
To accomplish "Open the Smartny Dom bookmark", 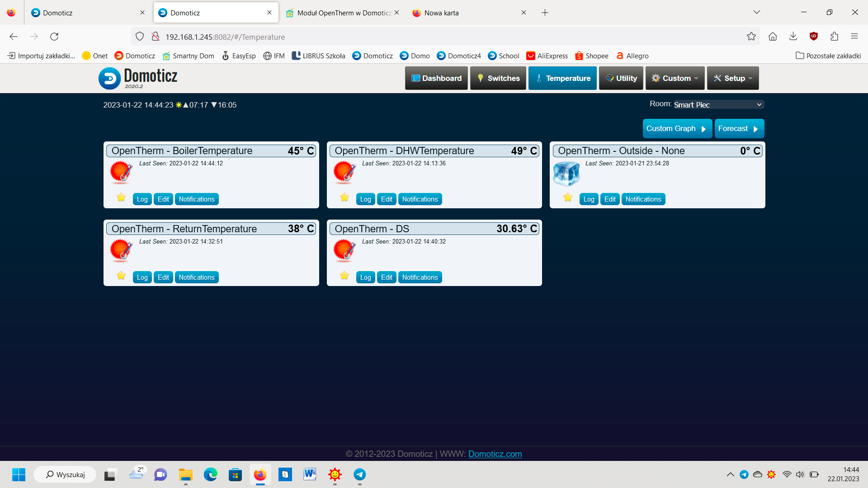I will click(188, 56).
